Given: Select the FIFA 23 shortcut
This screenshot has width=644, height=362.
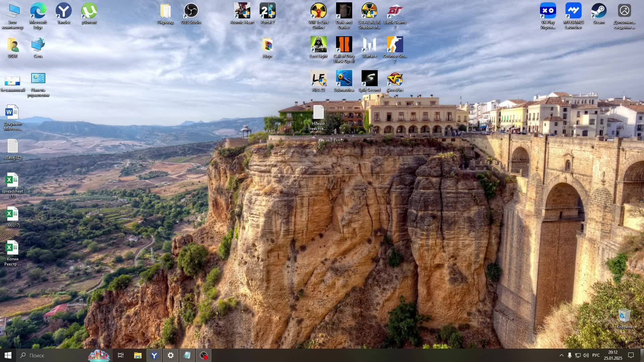Looking at the screenshot, I should (x=318, y=81).
